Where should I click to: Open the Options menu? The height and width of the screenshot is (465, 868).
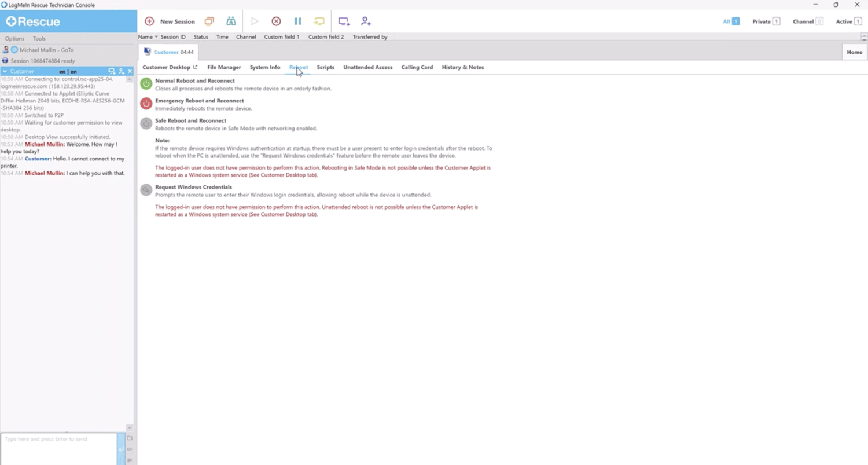[x=14, y=39]
